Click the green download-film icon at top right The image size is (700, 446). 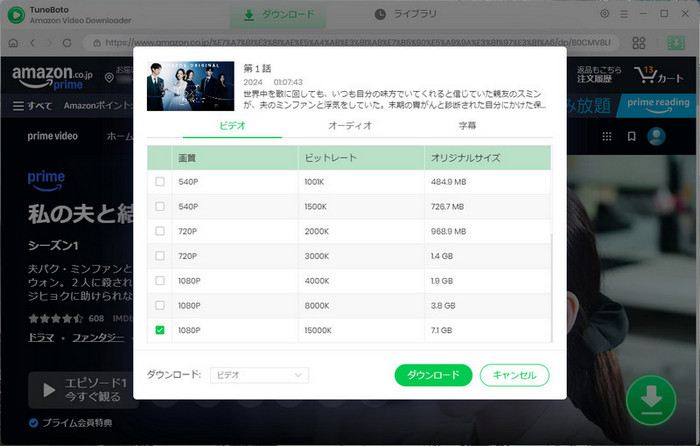click(676, 43)
